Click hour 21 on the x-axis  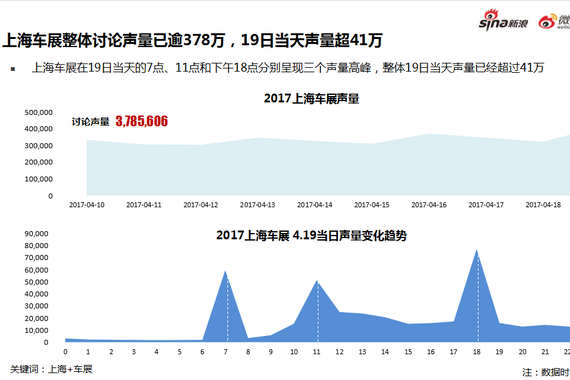tap(545, 352)
